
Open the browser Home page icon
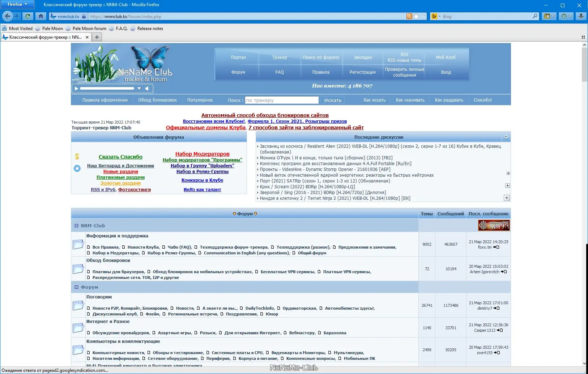coord(41,16)
